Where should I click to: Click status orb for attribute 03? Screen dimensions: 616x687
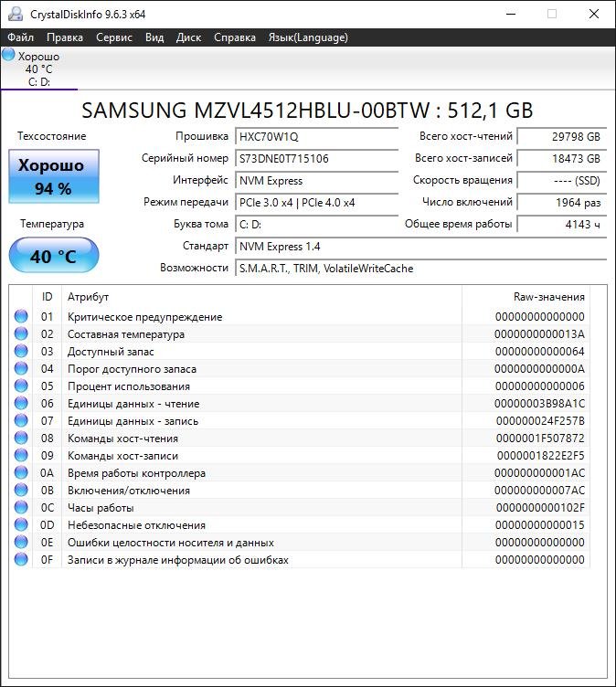[21, 351]
